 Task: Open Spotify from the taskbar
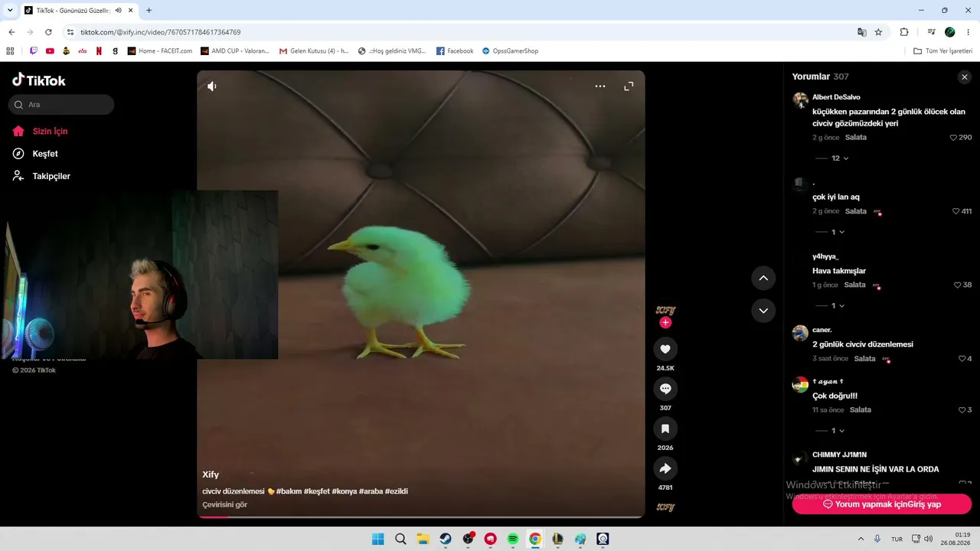513,539
